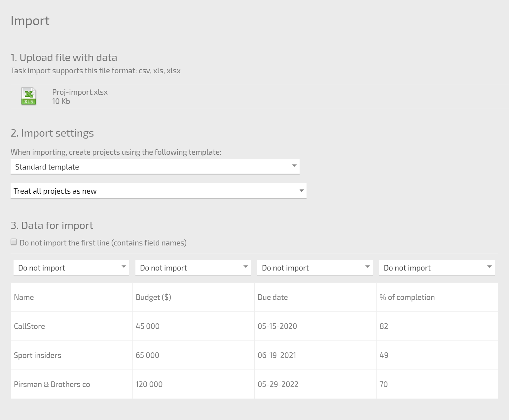Click the '2. Import settings' heading
Image resolution: width=509 pixels, height=420 pixels.
pos(52,133)
